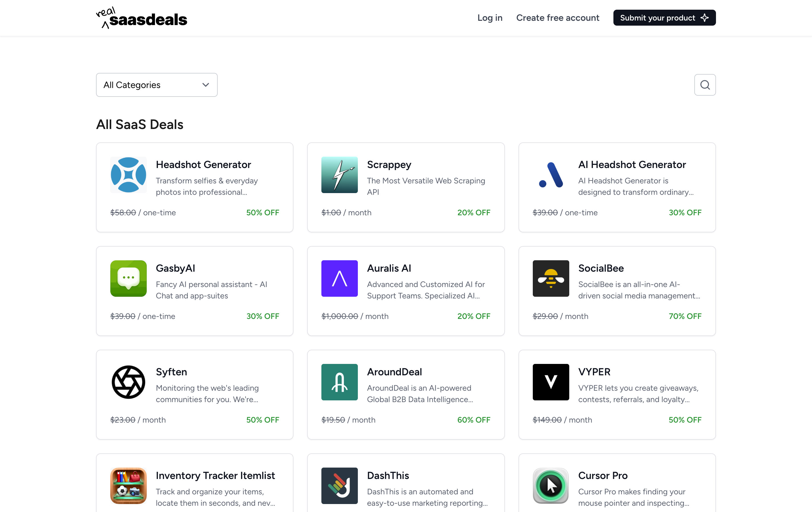Image resolution: width=812 pixels, height=512 pixels.
Task: Click $39.00 / one-time on GasbyAI card
Action: [143, 316]
